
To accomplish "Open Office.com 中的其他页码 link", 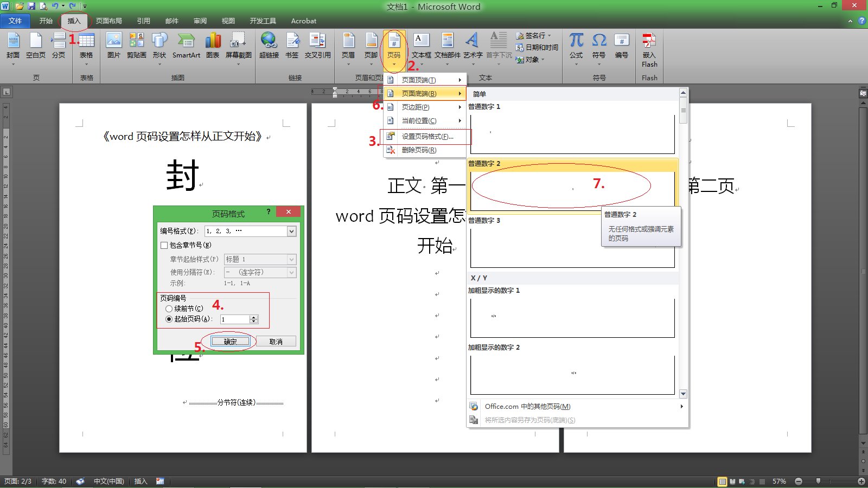I will point(527,406).
